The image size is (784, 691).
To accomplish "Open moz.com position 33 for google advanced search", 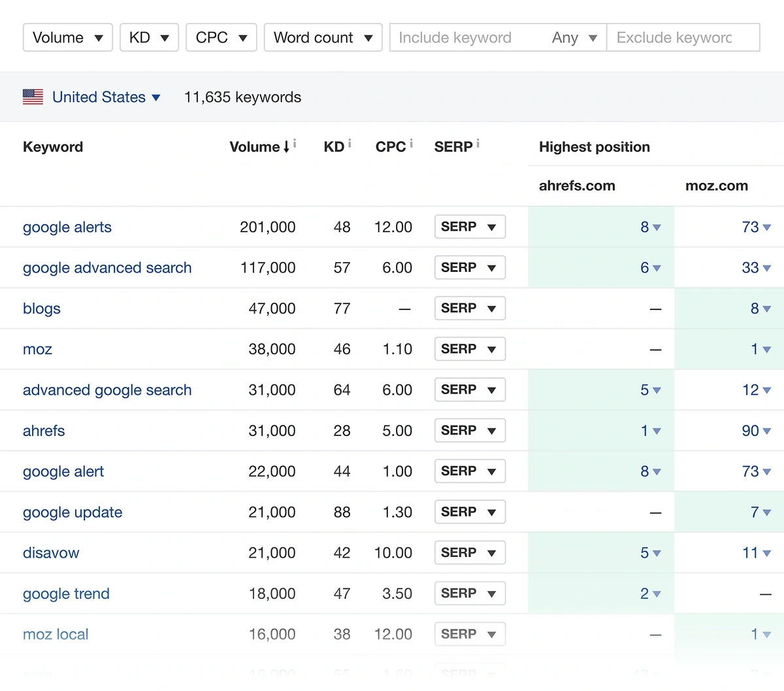I will (757, 267).
